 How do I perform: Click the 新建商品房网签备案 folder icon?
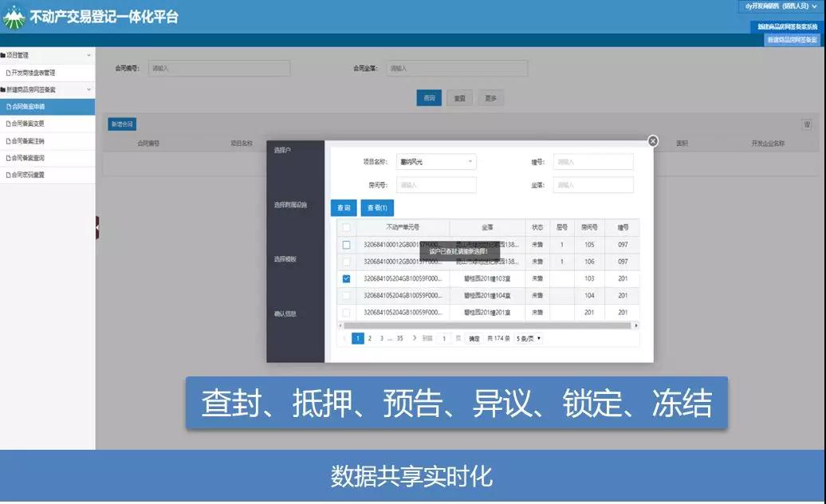[x=3, y=90]
